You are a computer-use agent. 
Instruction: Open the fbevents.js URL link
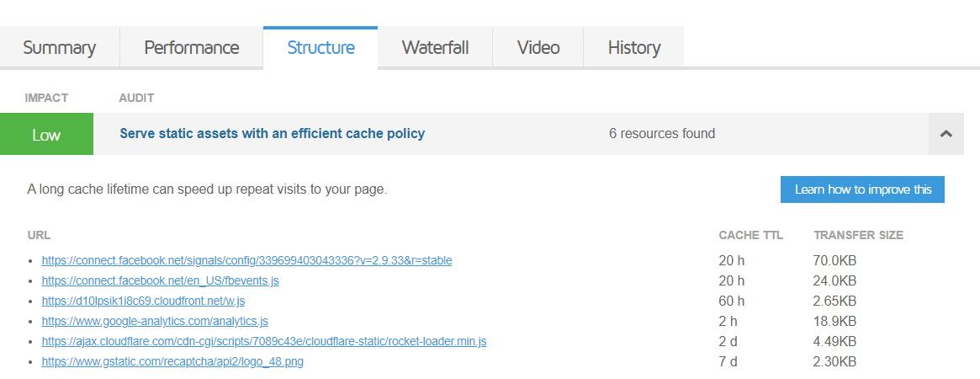[x=160, y=280]
